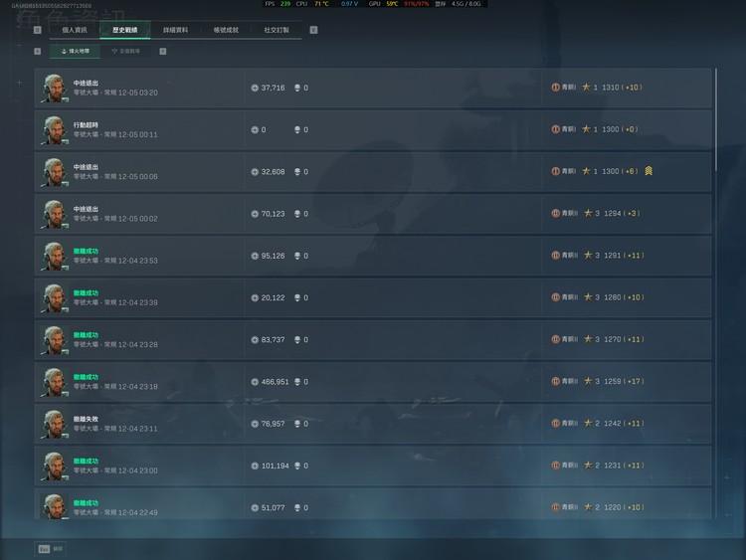Screen dimensions: 746x560
Task: Click the Esc back button
Action: (50, 549)
